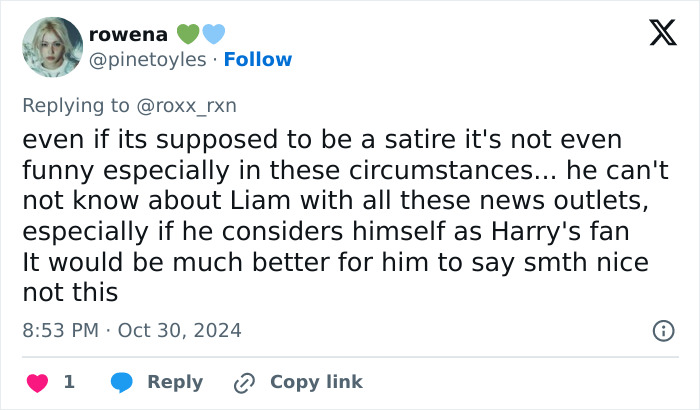Open rowena's profile avatar picture
Image resolution: width=700 pixels, height=410 pixels.
(51, 47)
